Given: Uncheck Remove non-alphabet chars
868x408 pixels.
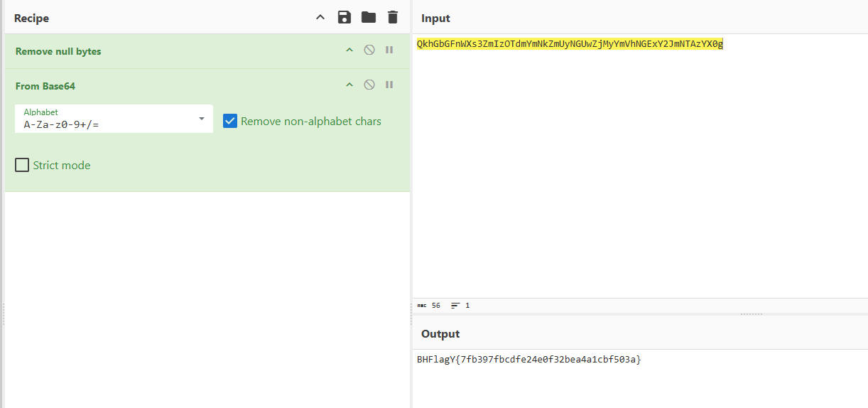Looking at the screenshot, I should [230, 121].
